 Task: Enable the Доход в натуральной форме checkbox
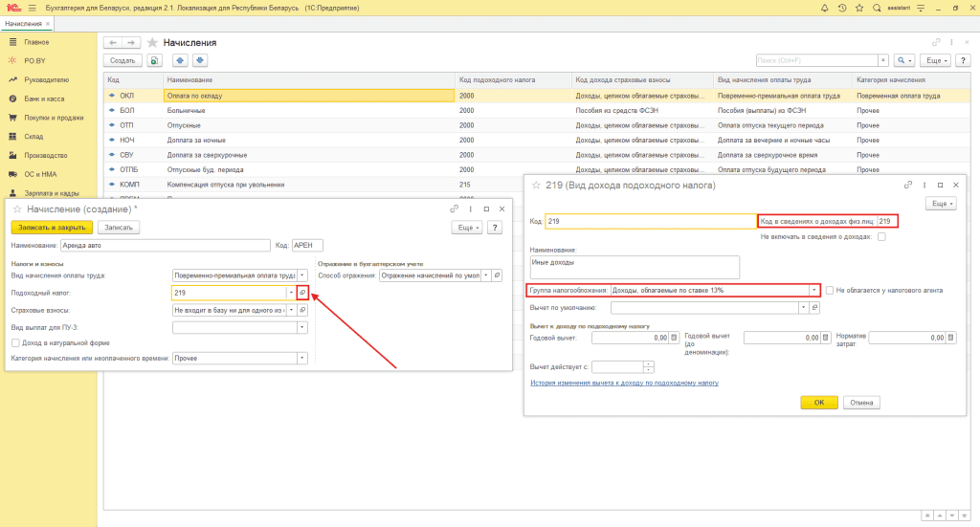14,342
